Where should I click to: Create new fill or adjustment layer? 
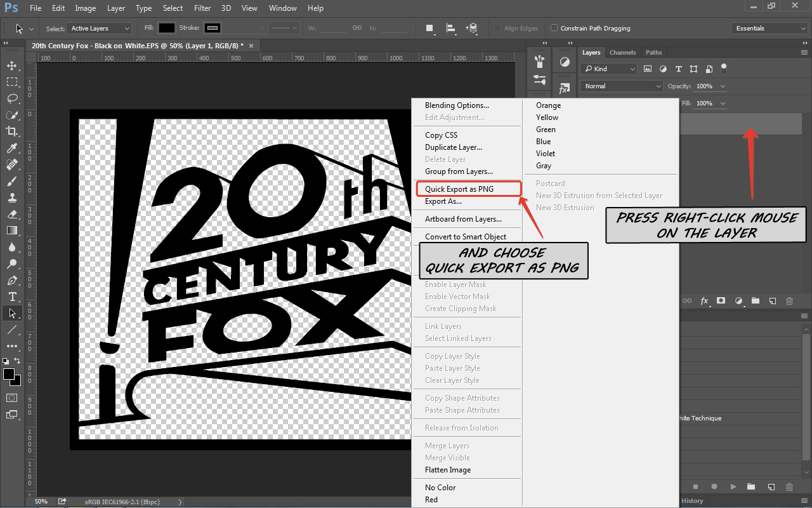[738, 300]
